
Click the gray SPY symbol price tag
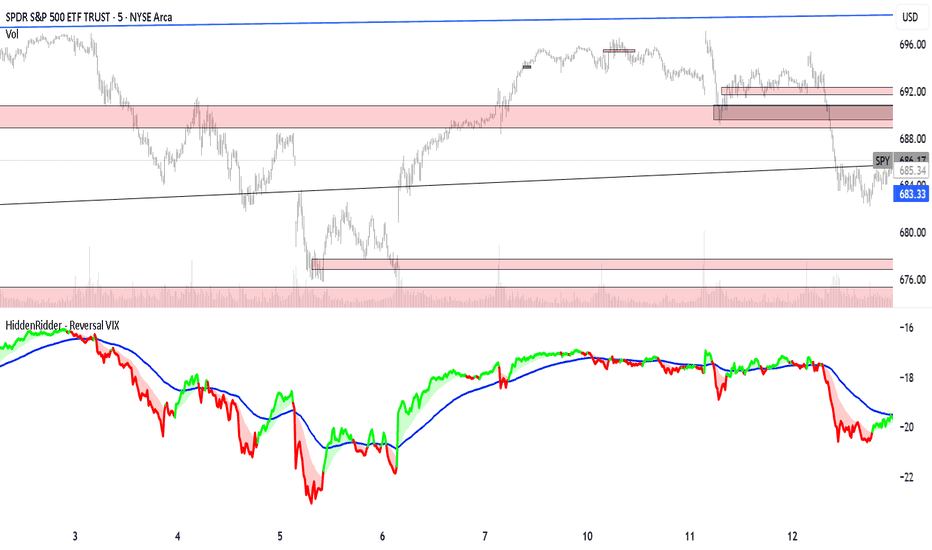click(882, 160)
